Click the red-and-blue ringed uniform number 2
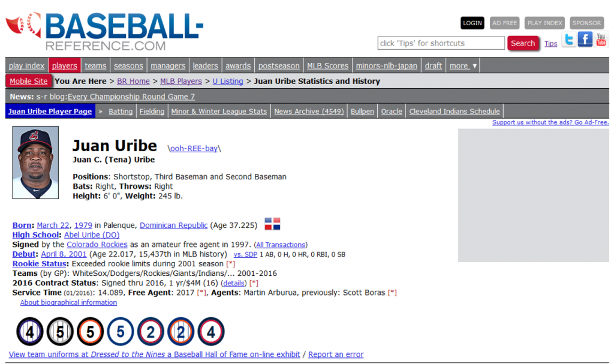614x364 pixels. coord(151,332)
